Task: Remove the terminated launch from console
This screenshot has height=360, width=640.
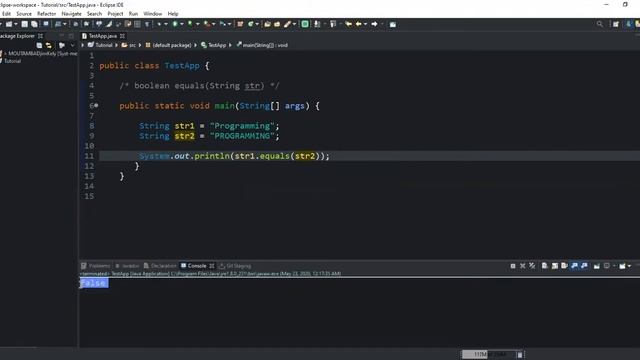Action: [522, 266]
